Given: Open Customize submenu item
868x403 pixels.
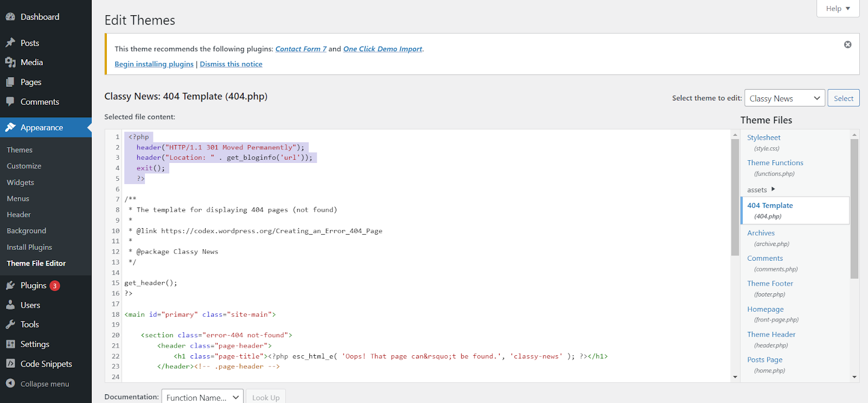Looking at the screenshot, I should (x=24, y=166).
